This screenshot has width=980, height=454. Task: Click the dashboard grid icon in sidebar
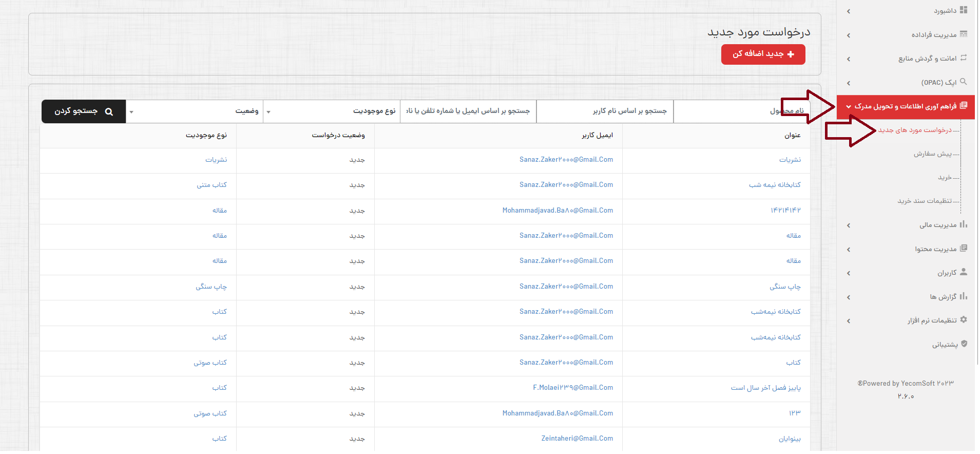963,10
